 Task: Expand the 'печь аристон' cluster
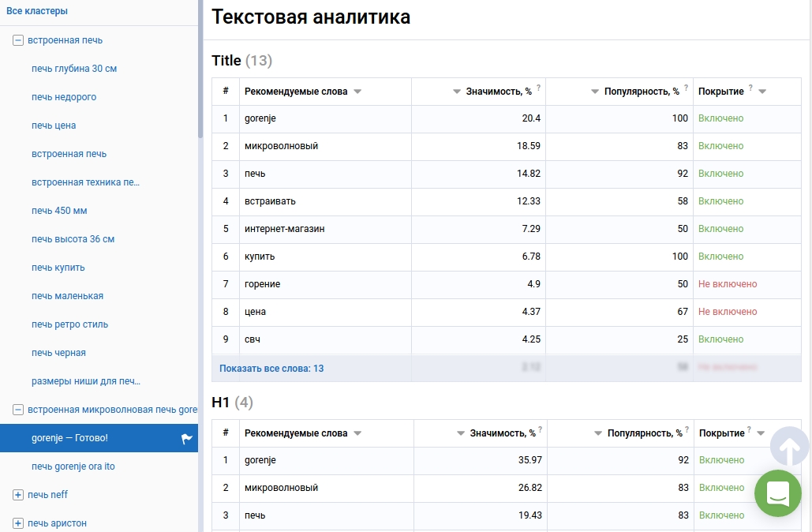click(x=18, y=523)
